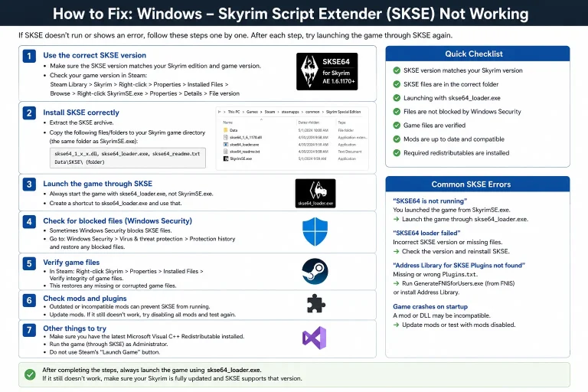Click the skse64_loader.exe horse icon
588x392 pixels.
pyautogui.click(x=315, y=193)
